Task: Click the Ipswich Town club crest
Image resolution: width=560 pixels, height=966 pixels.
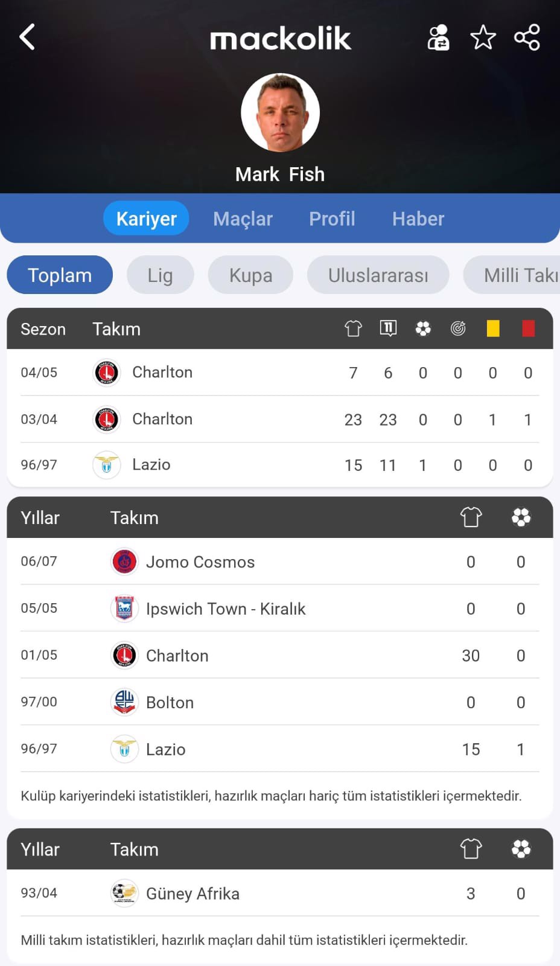Action: tap(125, 609)
